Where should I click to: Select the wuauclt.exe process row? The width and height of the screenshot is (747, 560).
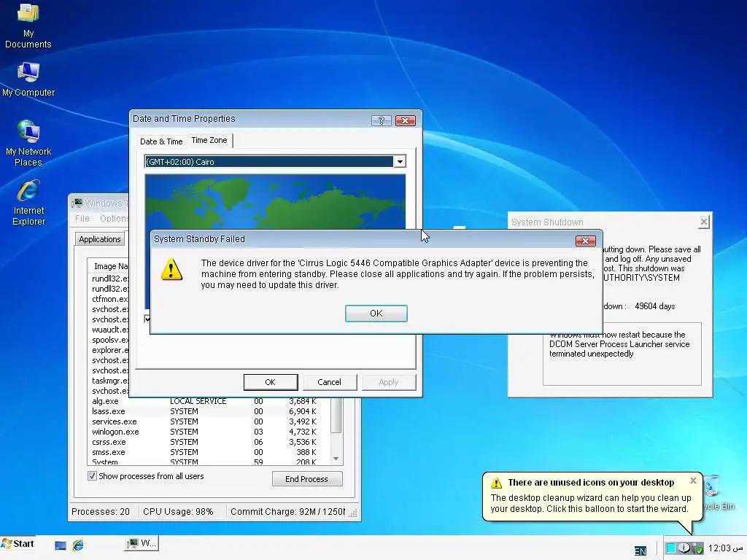pyautogui.click(x=109, y=330)
